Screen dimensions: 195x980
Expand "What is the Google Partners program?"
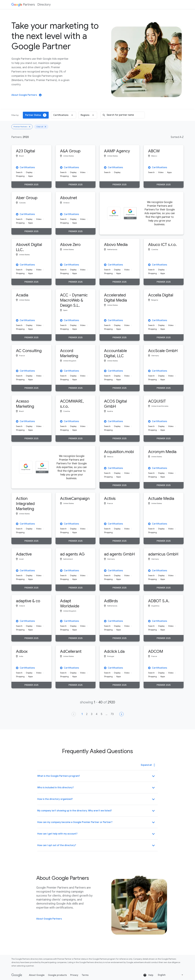point(97,776)
